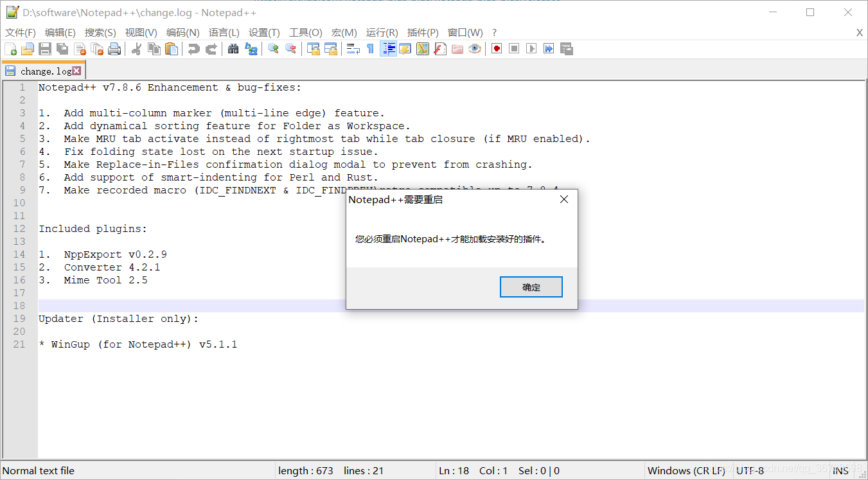The height and width of the screenshot is (480, 868).
Task: Paste clipboard using the Paste icon
Action: [x=171, y=49]
